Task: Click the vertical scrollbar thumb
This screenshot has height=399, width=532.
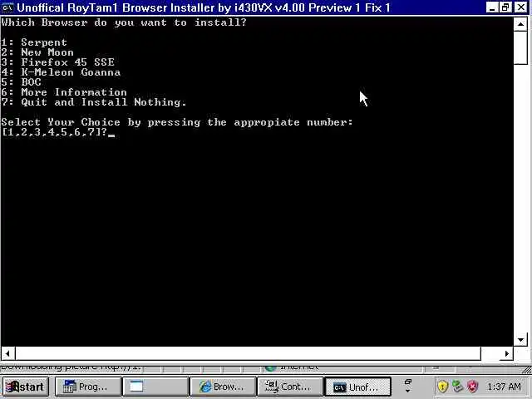Action: (x=520, y=47)
